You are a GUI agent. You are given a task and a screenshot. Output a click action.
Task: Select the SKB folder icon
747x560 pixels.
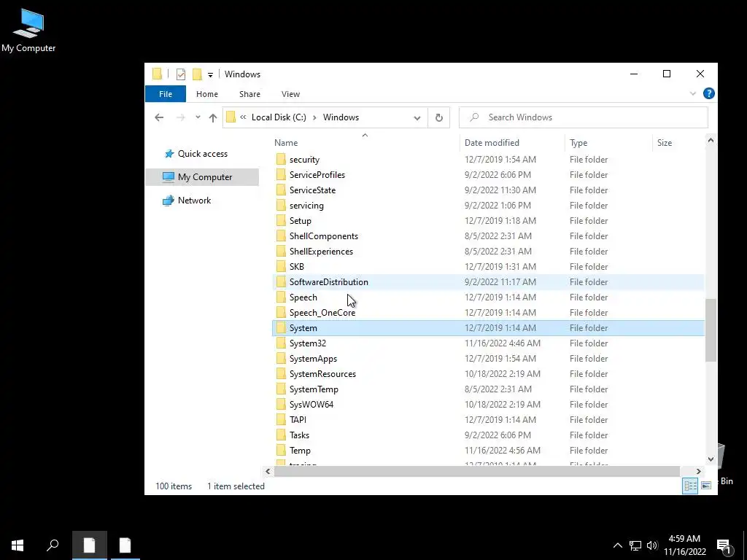point(281,267)
